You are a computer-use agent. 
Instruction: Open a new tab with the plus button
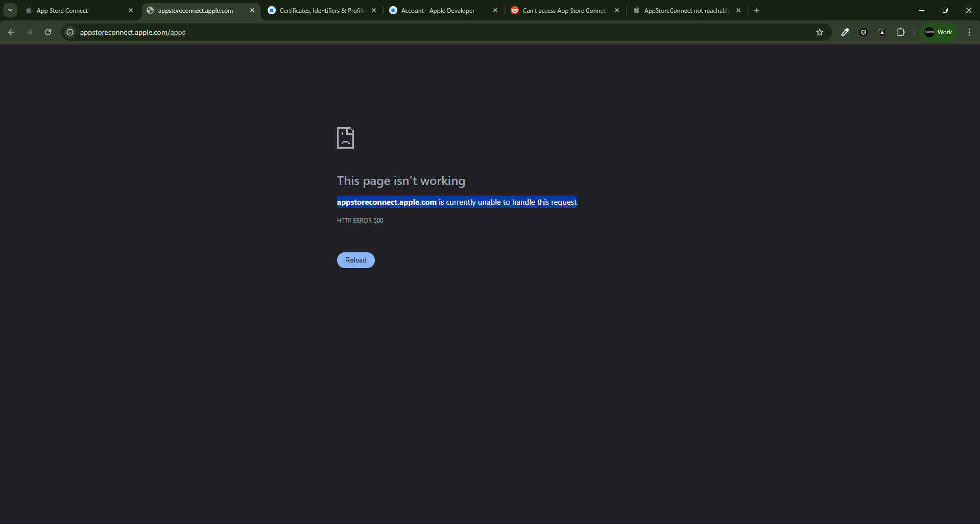[x=757, y=10]
